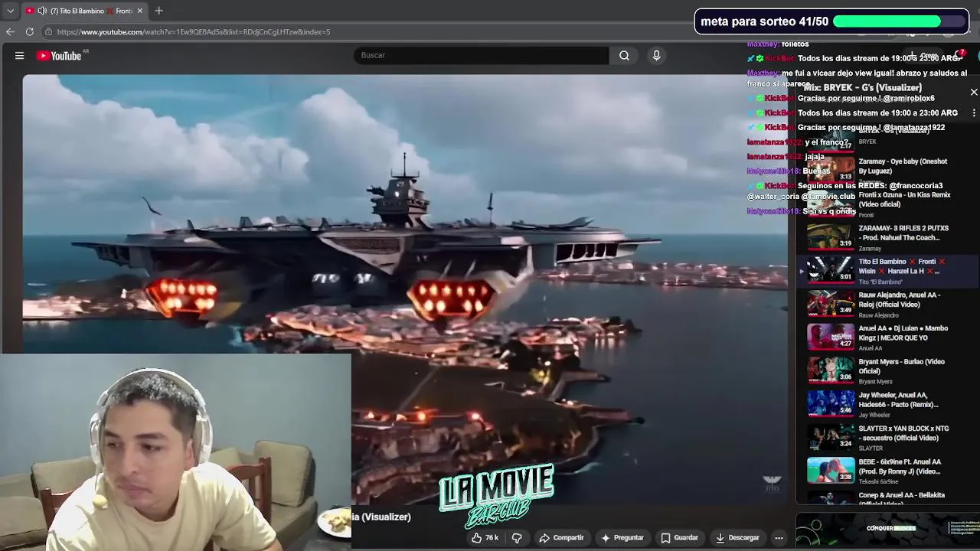
Task: Click the search magnifier button
Action: (x=624, y=55)
